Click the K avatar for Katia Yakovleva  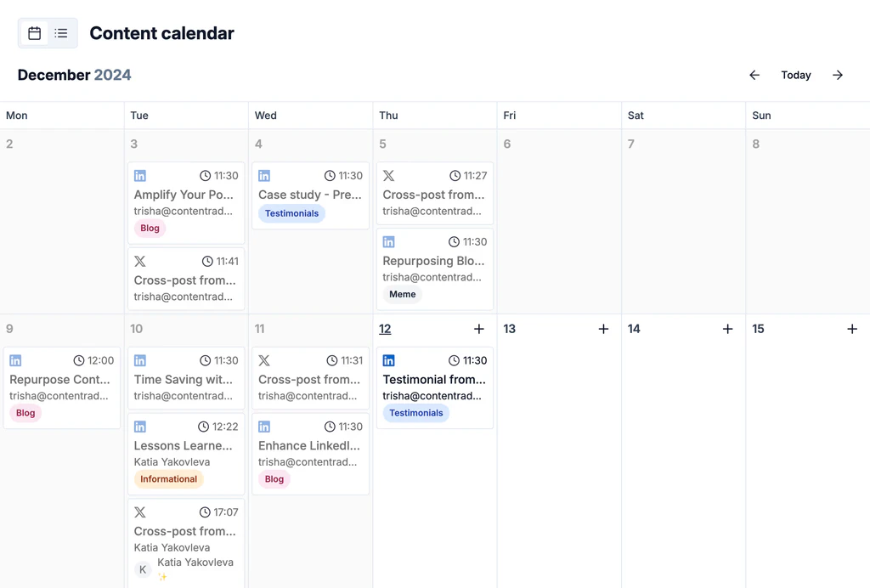pyautogui.click(x=143, y=569)
